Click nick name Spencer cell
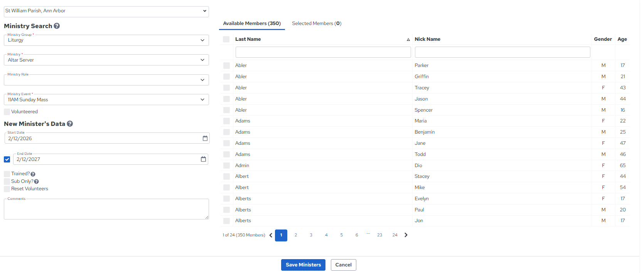The height and width of the screenshot is (273, 644). [423, 110]
